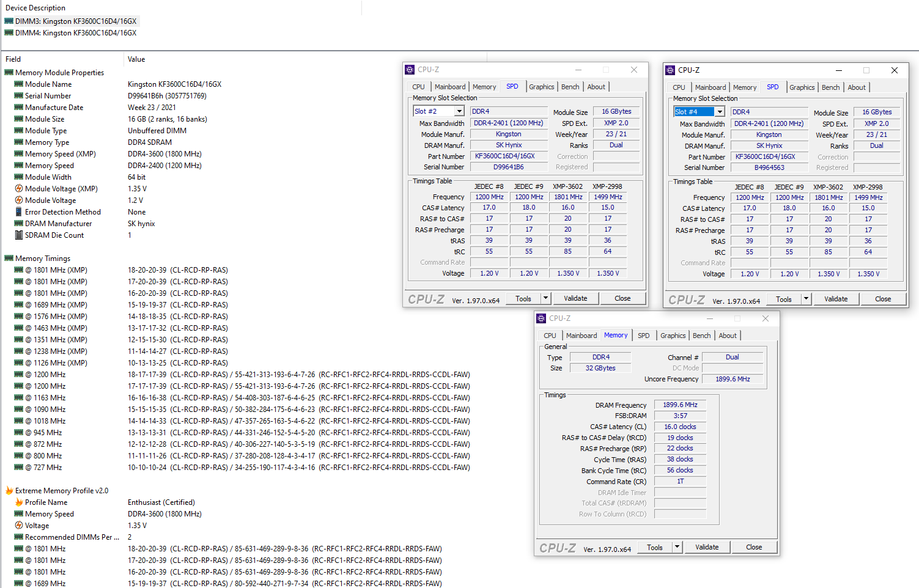Click the DRAM Frequency value field
This screenshot has width=919, height=588.
(x=680, y=405)
